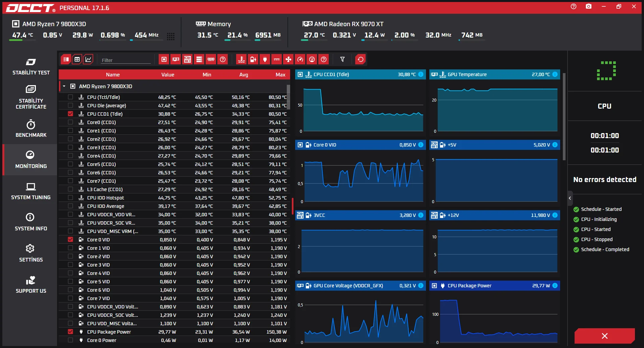644x348 pixels.
Task: Click inside the Filter text field
Action: coord(126,60)
